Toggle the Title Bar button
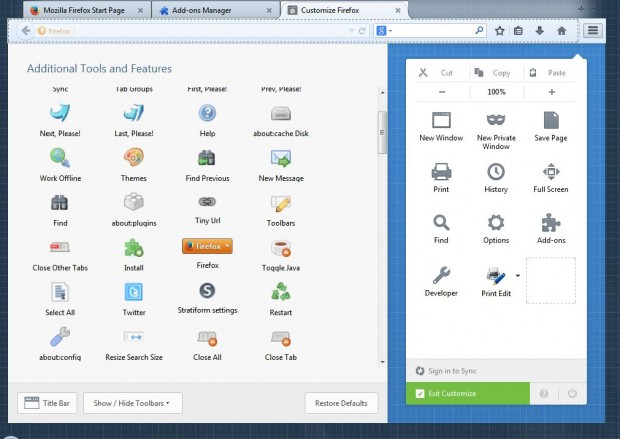 point(47,403)
